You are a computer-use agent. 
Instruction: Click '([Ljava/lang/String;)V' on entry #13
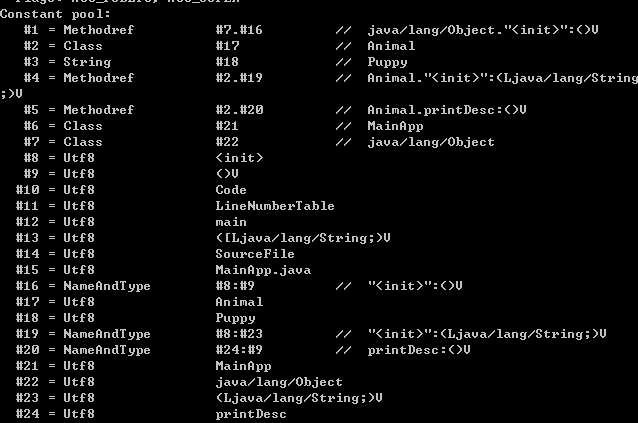pyautogui.click(x=303, y=238)
